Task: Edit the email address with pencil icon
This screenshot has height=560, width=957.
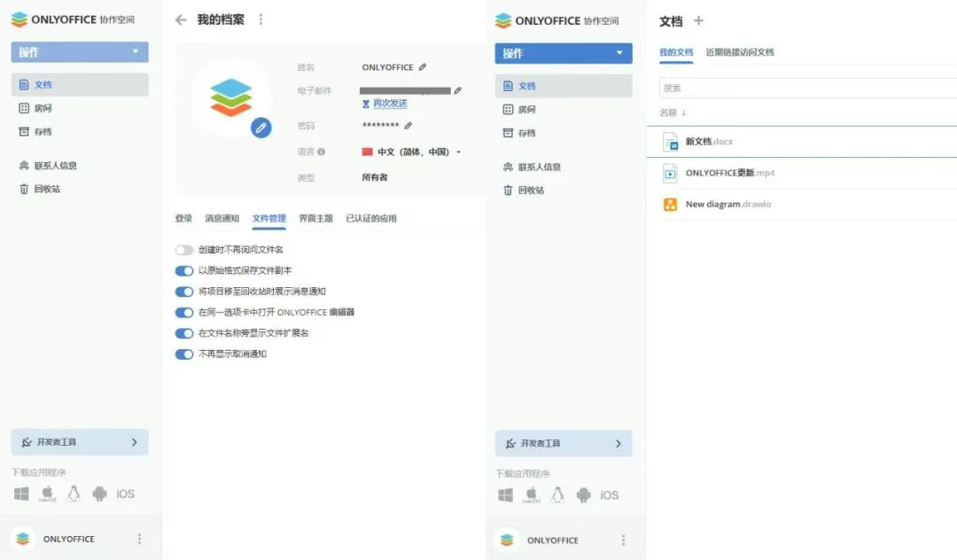Action: (458, 90)
